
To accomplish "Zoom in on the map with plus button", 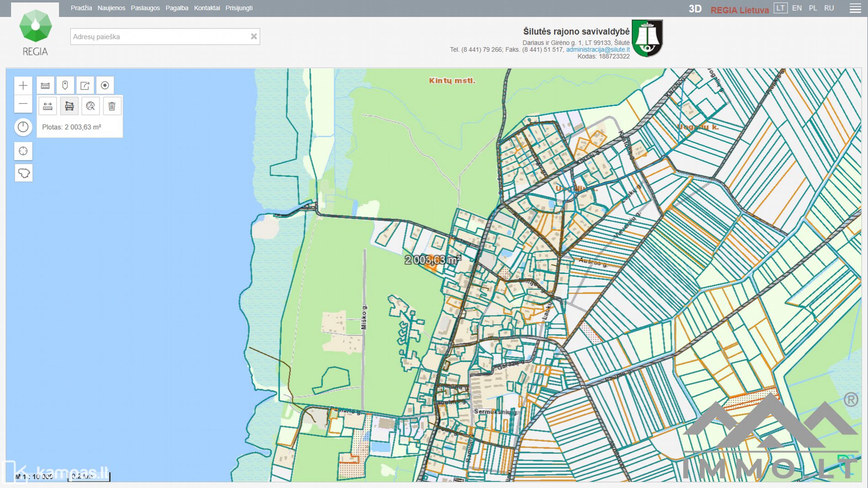I will click(23, 85).
